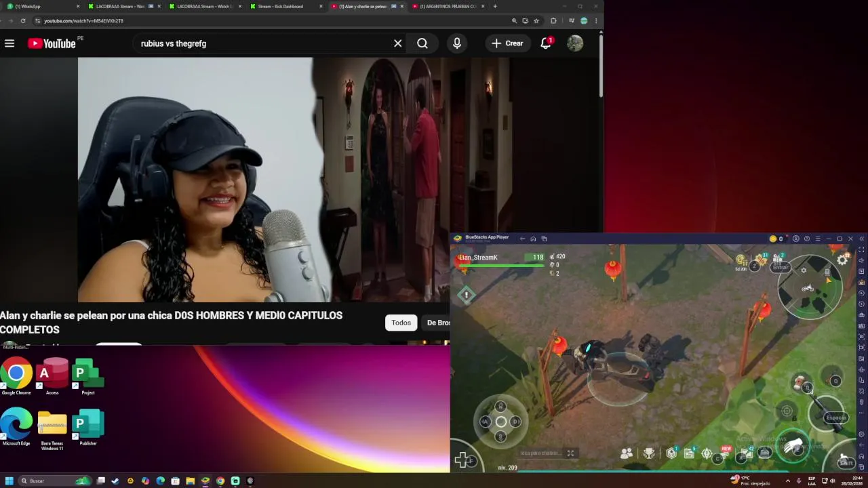Open the Windows Start menu
The width and height of the screenshot is (868, 488).
tap(9, 481)
